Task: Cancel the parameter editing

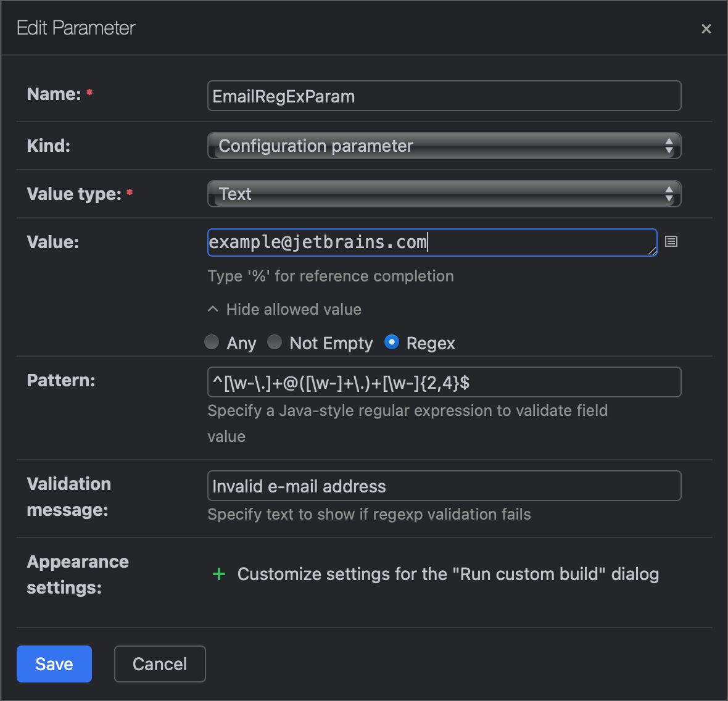Action: pyautogui.click(x=160, y=663)
